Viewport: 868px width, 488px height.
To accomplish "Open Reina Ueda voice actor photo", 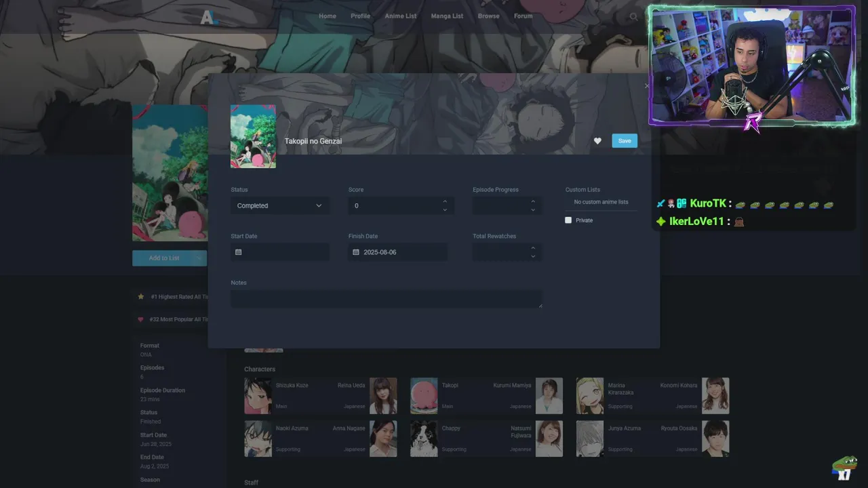I will (383, 396).
